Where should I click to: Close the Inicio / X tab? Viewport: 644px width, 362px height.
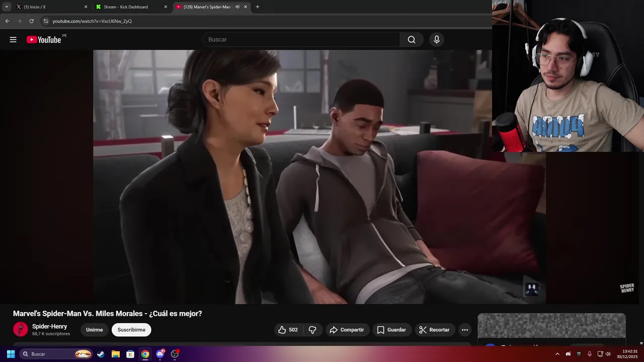click(86, 7)
